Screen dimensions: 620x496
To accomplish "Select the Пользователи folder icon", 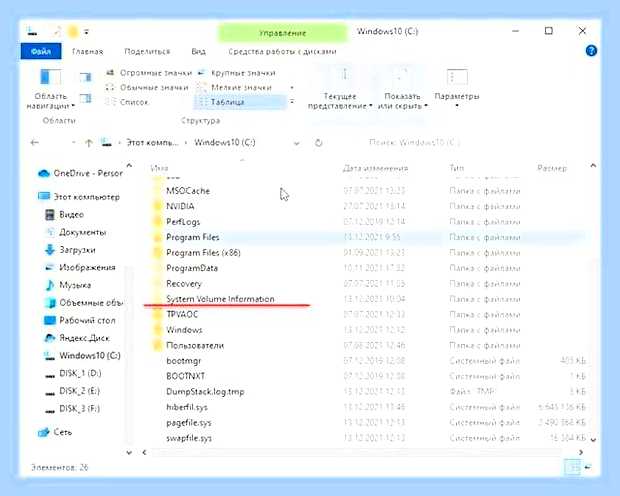I will (158, 345).
